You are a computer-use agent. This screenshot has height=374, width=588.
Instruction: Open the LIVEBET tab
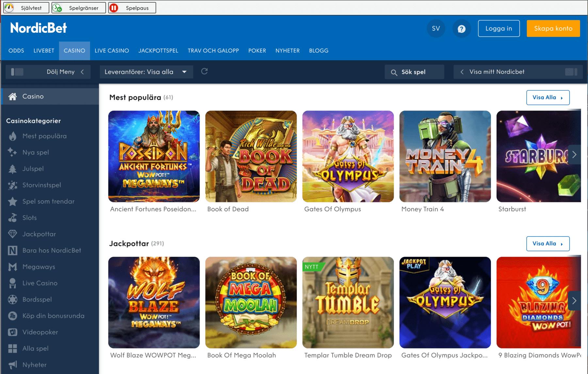(44, 51)
